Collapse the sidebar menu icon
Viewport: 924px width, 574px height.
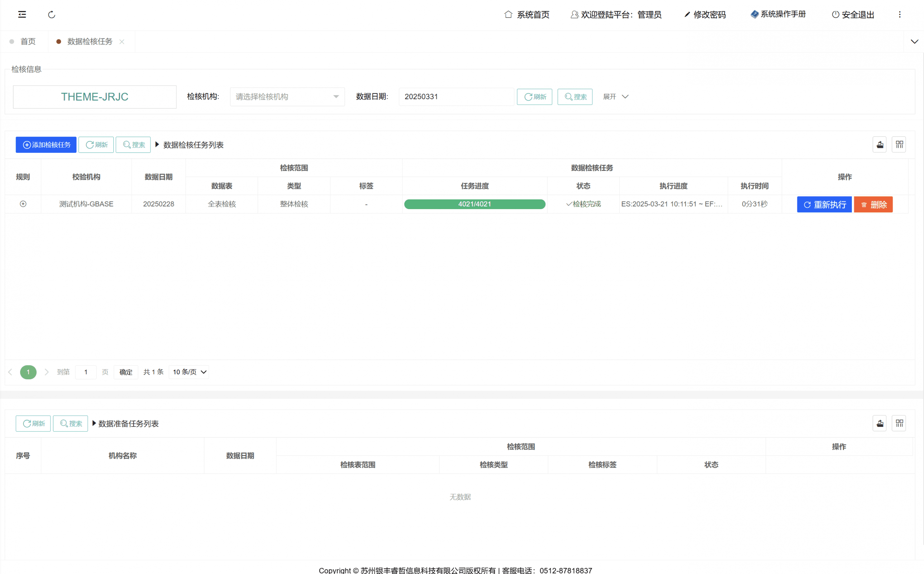[22, 14]
